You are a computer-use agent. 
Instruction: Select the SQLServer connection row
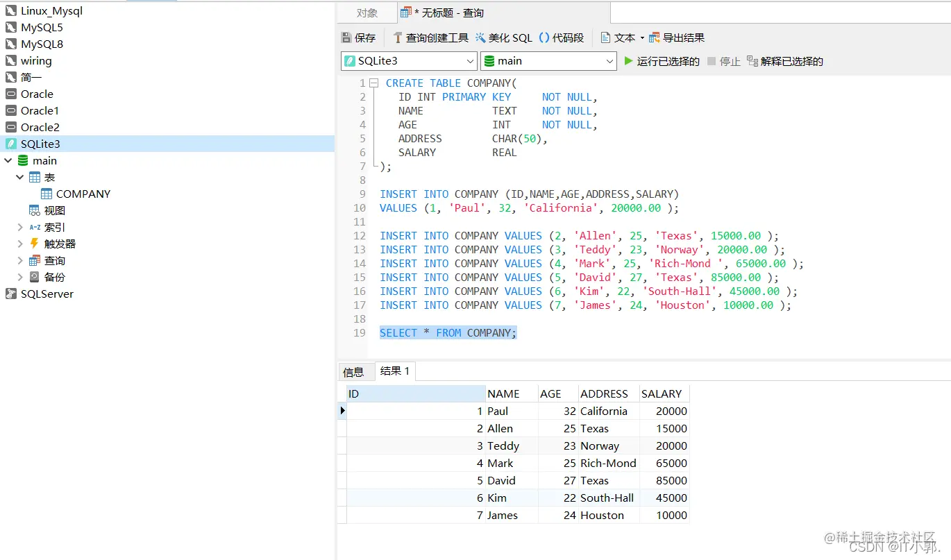tap(167, 294)
